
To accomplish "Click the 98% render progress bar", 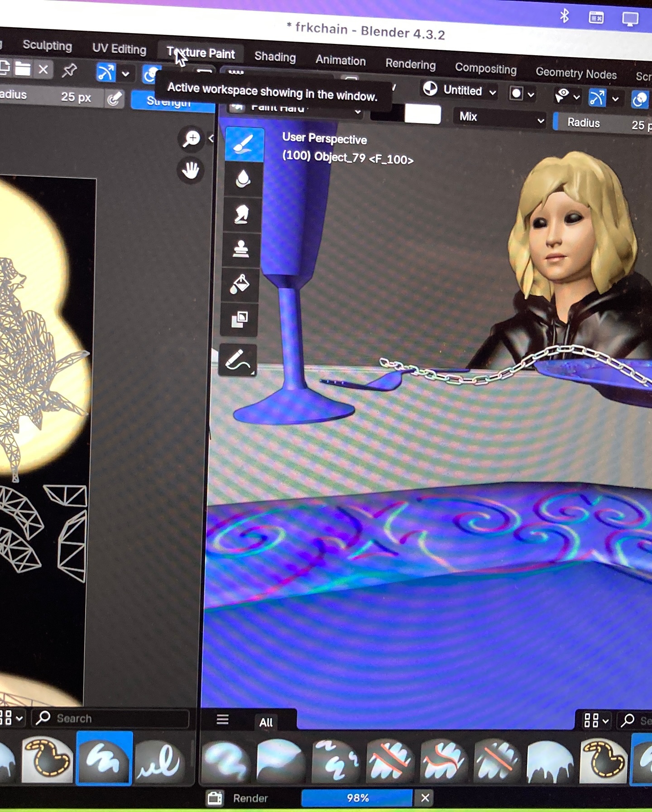I will (357, 798).
